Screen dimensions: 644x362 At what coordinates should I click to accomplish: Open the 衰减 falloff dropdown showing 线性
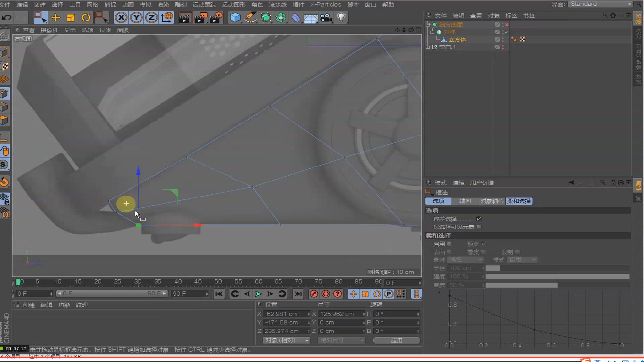point(465,260)
